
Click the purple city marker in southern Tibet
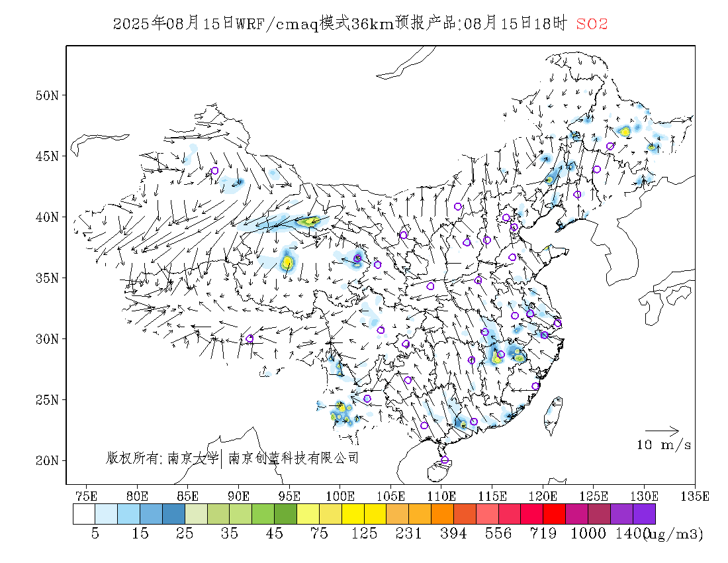(x=250, y=338)
